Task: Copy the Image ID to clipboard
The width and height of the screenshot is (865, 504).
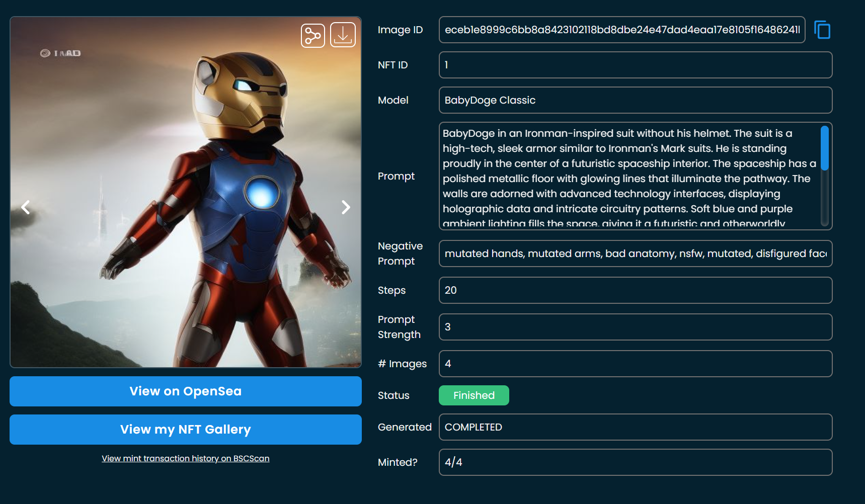Action: click(x=822, y=30)
